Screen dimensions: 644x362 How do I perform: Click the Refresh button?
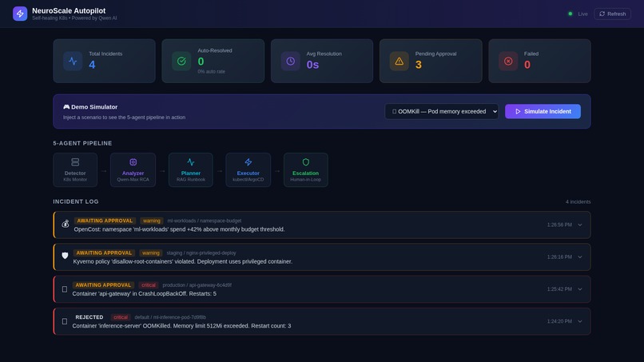(x=612, y=14)
